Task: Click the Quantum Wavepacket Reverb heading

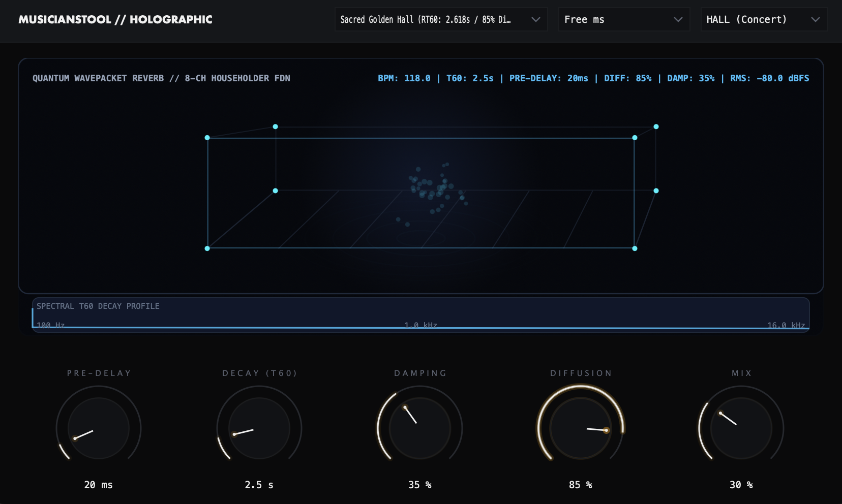Action: pyautogui.click(x=161, y=78)
